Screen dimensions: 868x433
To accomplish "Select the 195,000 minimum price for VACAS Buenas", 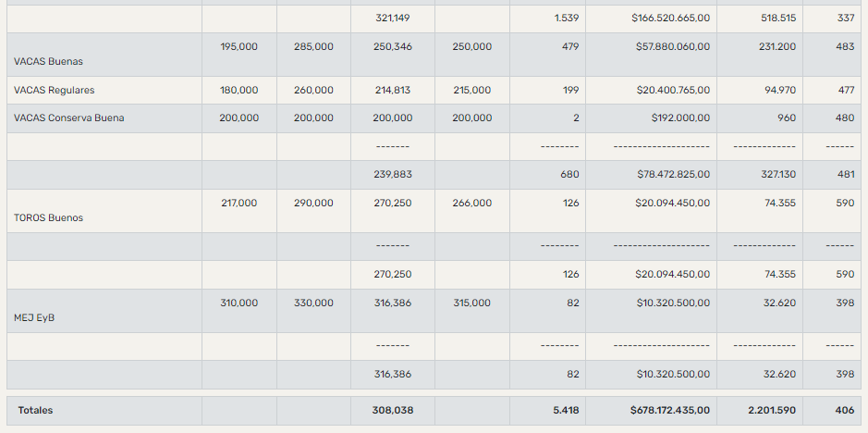I will (238, 46).
